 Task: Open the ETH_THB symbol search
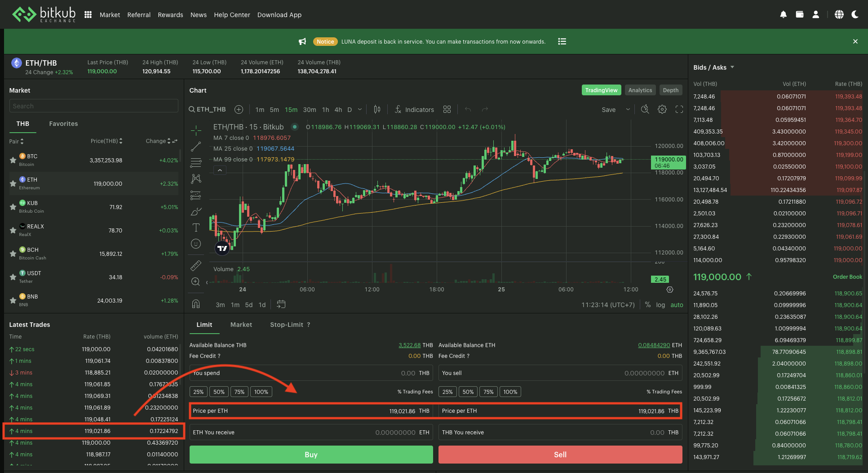(207, 109)
